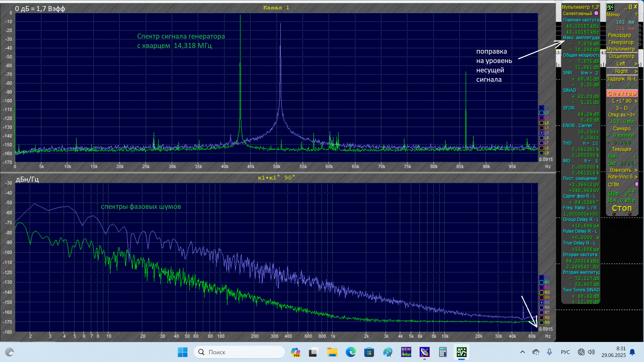
Task: Open the Paint-like colorful app in taskbar
Action: 388,352
